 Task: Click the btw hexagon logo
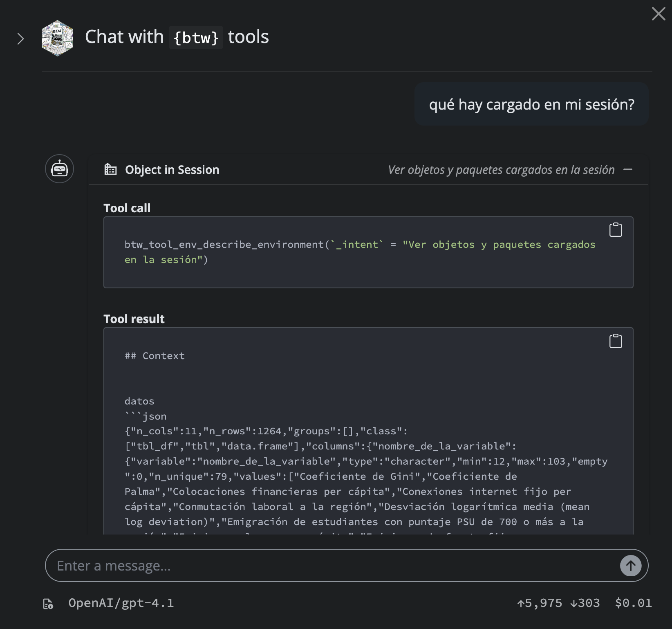tap(58, 38)
